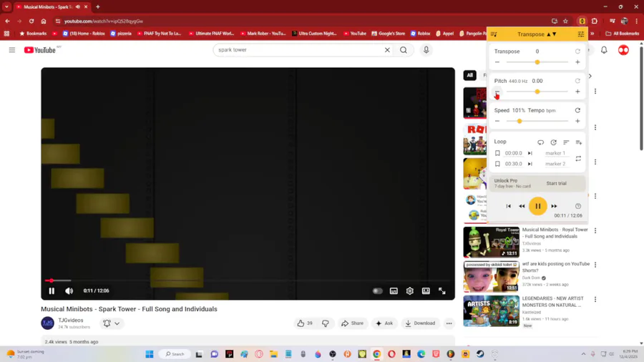
Task: Raise Pitch with the plus button
Action: 577,92
